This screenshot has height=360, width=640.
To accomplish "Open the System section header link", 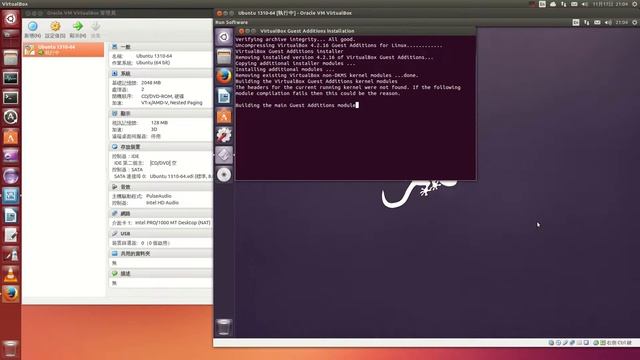I will click(126, 73).
